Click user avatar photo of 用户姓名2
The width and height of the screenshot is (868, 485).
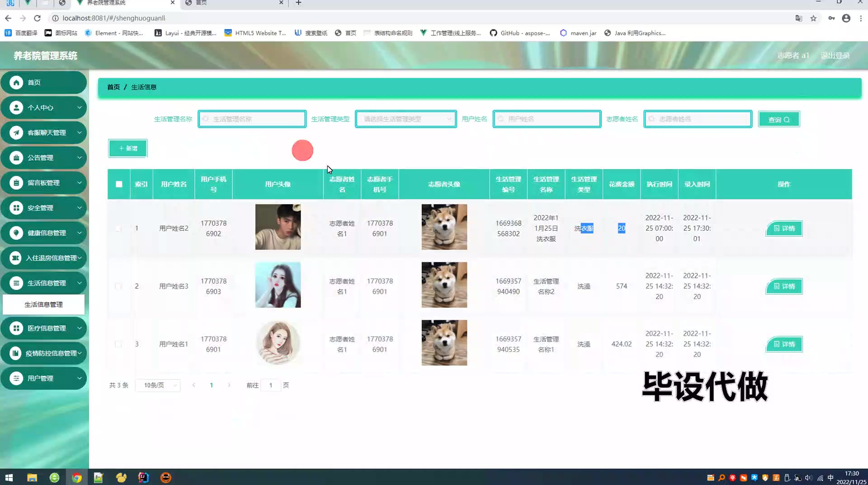click(x=278, y=227)
